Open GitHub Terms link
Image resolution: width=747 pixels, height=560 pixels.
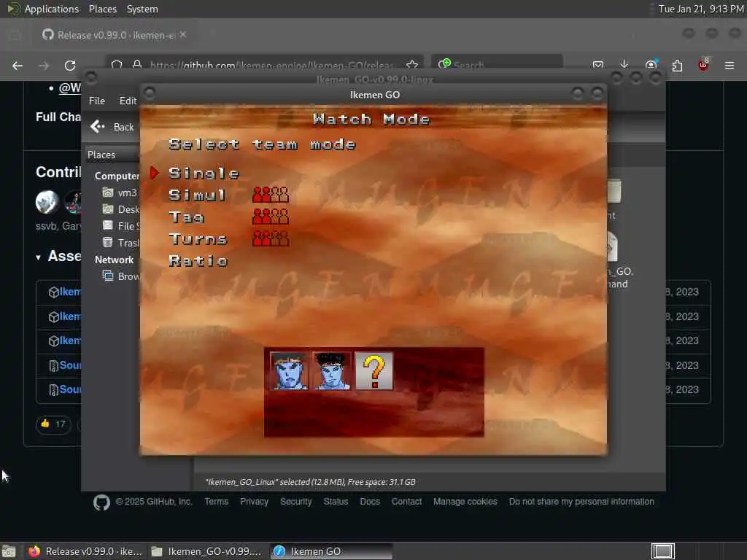pos(216,502)
